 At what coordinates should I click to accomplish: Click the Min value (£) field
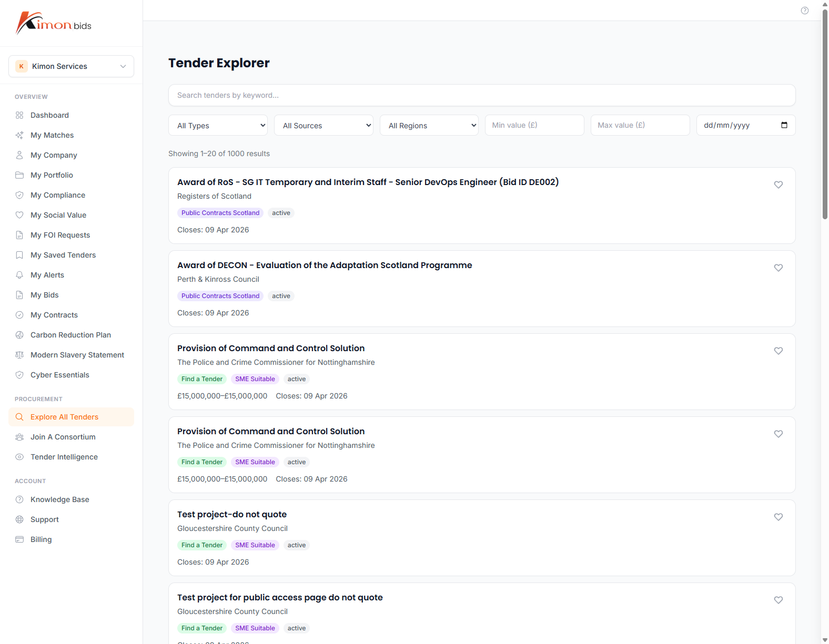pyautogui.click(x=534, y=125)
